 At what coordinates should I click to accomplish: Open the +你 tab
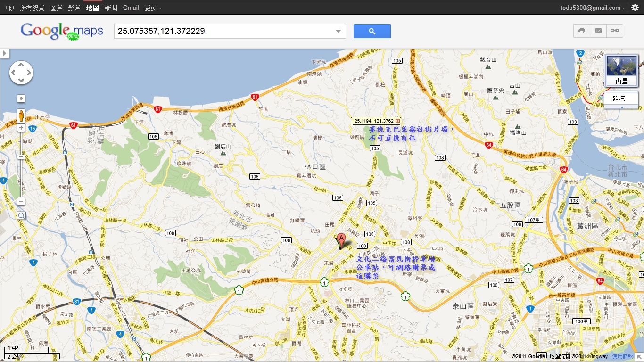click(9, 8)
